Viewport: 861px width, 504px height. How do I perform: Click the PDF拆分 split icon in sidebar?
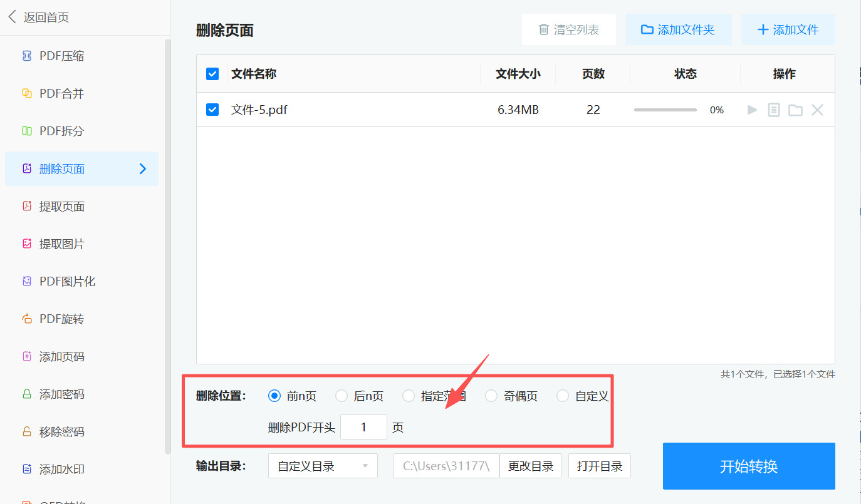(27, 131)
